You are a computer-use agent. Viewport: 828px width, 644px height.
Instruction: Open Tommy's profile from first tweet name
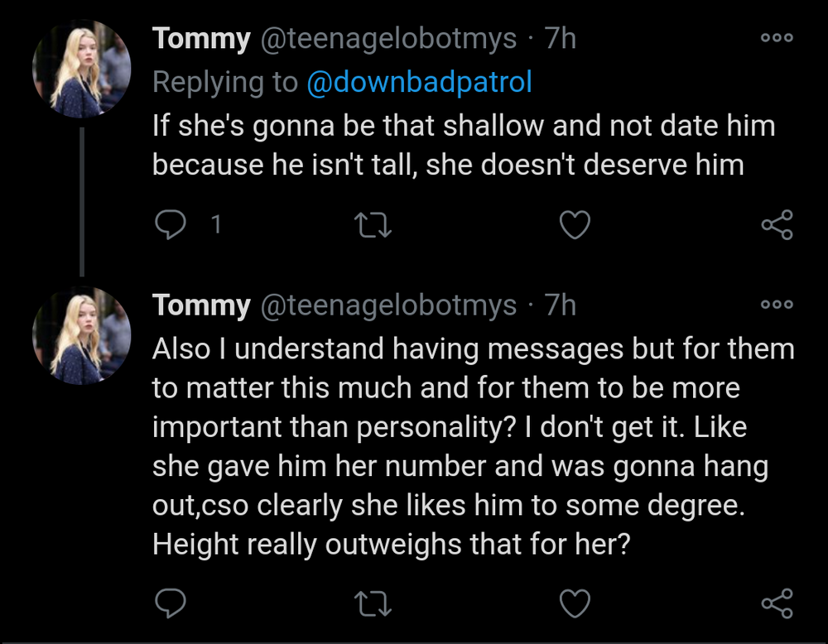(x=201, y=39)
